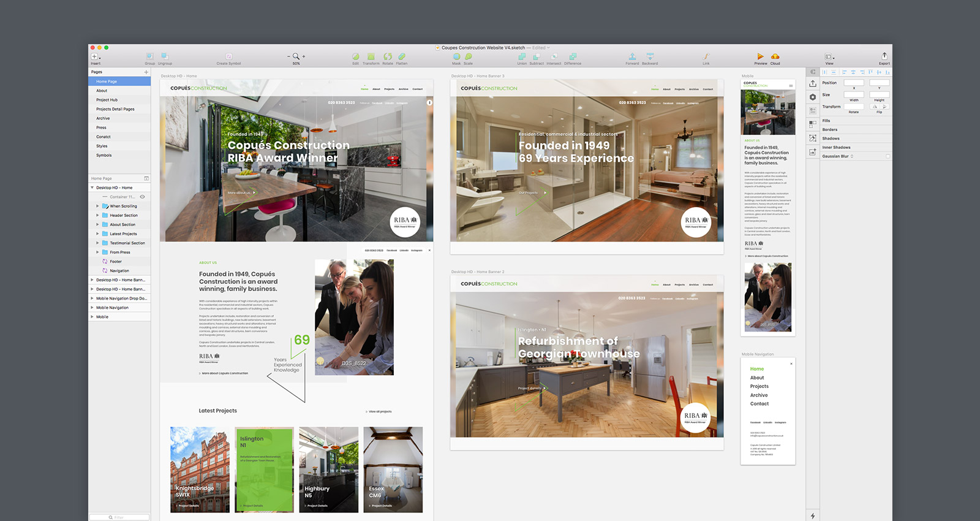This screenshot has height=521, width=980.
Task: Select the Symbols page
Action: tap(119, 155)
